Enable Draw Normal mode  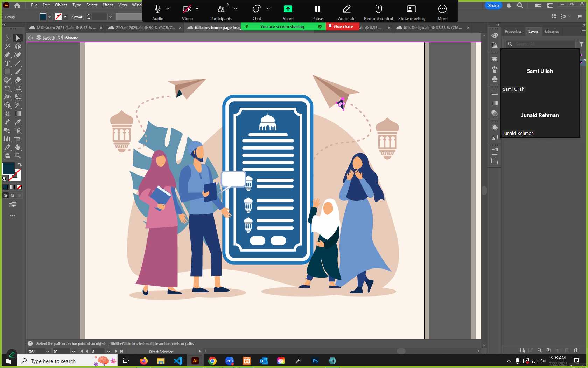coord(5,196)
